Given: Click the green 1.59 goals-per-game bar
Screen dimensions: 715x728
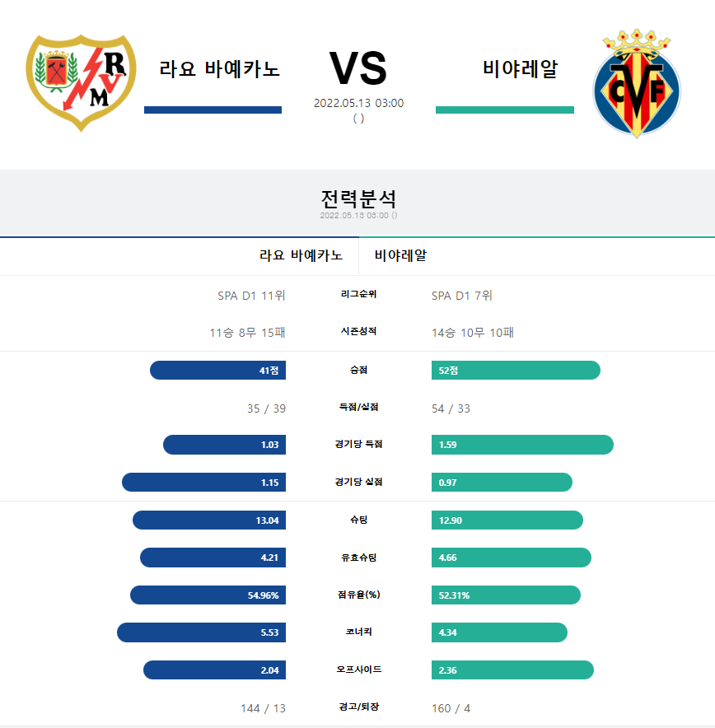Looking at the screenshot, I should point(522,445).
